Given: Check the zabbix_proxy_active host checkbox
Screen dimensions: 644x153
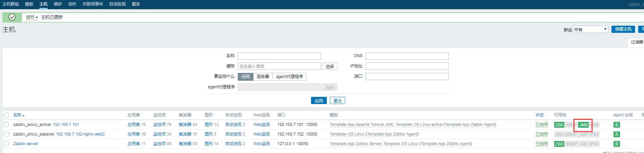Looking at the screenshot, I should coord(7,125).
